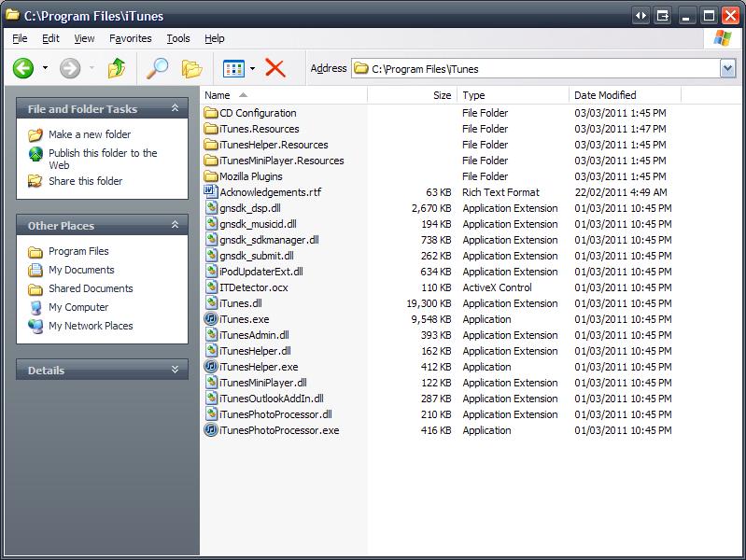Viewport: 746px width, 560px height.
Task: Click the My Network Places icon
Action: tap(35, 326)
